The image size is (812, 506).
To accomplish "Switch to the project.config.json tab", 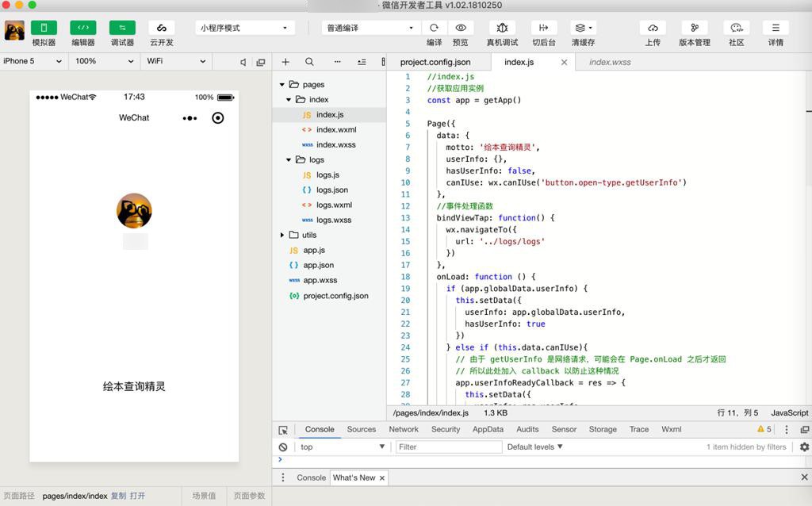I will [x=435, y=62].
